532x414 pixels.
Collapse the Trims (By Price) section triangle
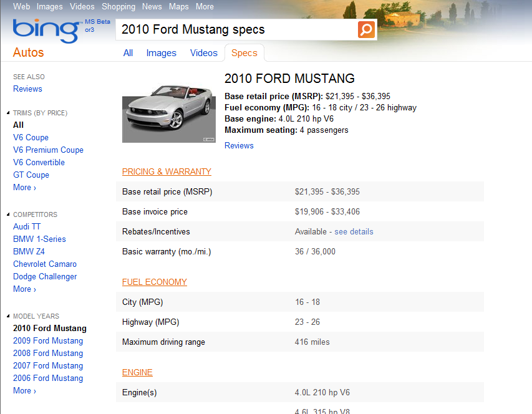pos(8,113)
